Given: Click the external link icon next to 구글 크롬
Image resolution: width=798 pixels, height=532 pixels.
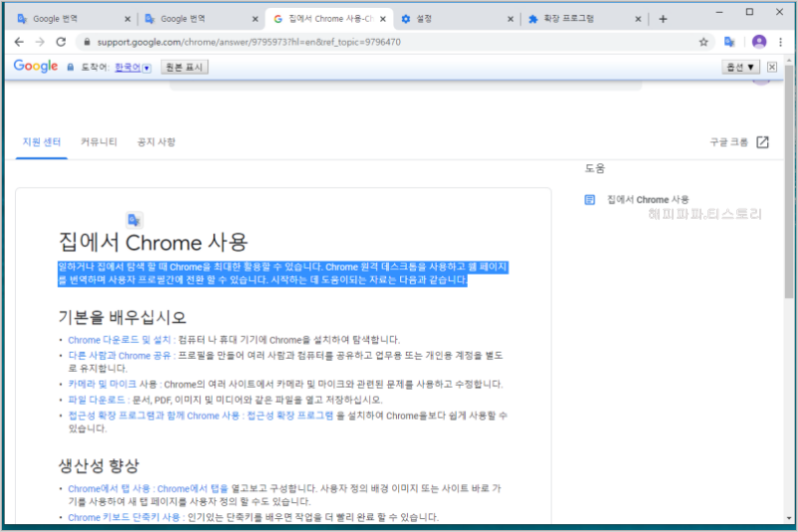Looking at the screenshot, I should point(762,142).
